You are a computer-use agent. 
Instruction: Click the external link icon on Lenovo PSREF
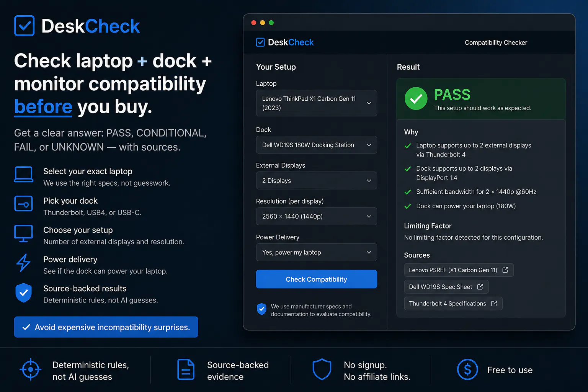[505, 270]
